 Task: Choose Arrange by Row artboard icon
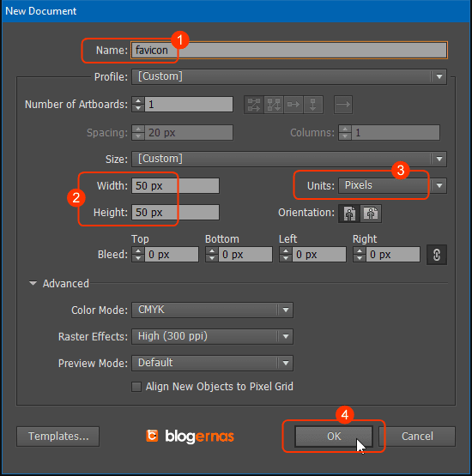tap(293, 105)
